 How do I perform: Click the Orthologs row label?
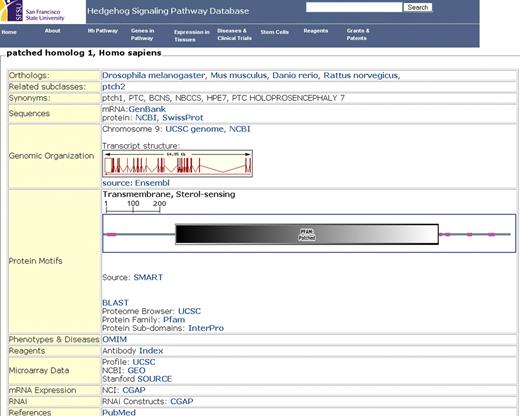(29, 75)
